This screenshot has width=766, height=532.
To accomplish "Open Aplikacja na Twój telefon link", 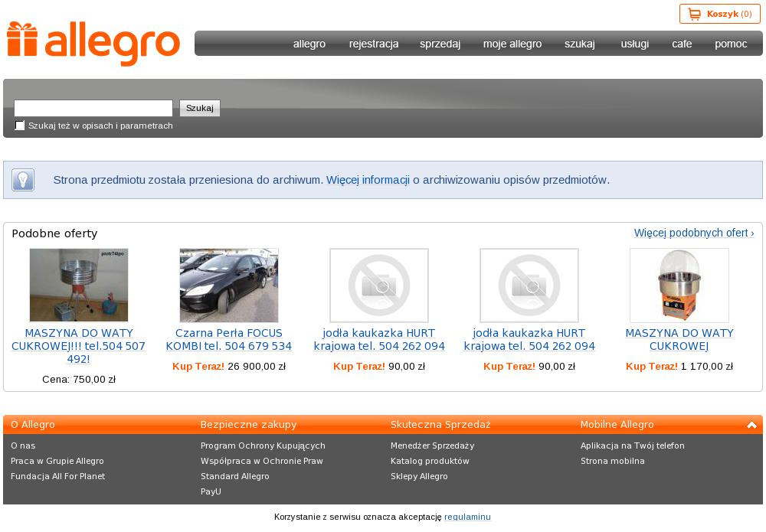I will (633, 446).
